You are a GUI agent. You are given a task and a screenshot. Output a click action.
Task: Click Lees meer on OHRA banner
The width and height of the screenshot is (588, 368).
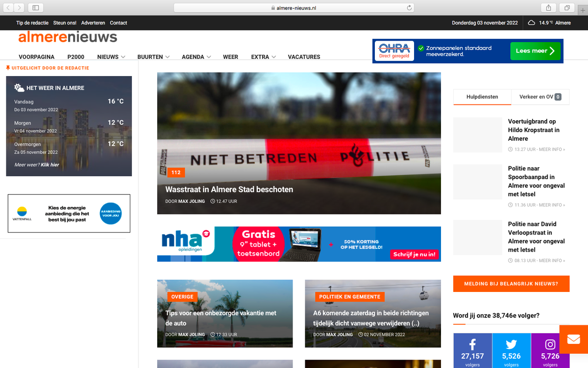pos(535,51)
